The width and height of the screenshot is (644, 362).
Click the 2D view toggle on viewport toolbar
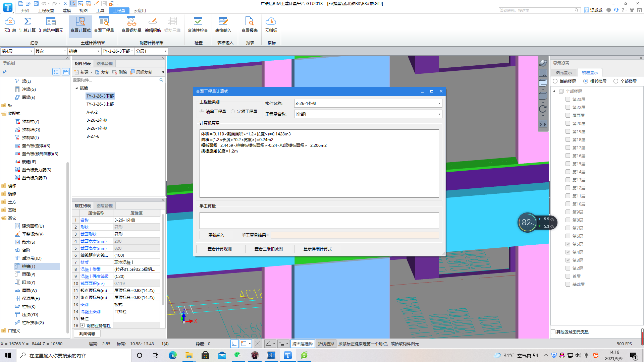tap(543, 73)
